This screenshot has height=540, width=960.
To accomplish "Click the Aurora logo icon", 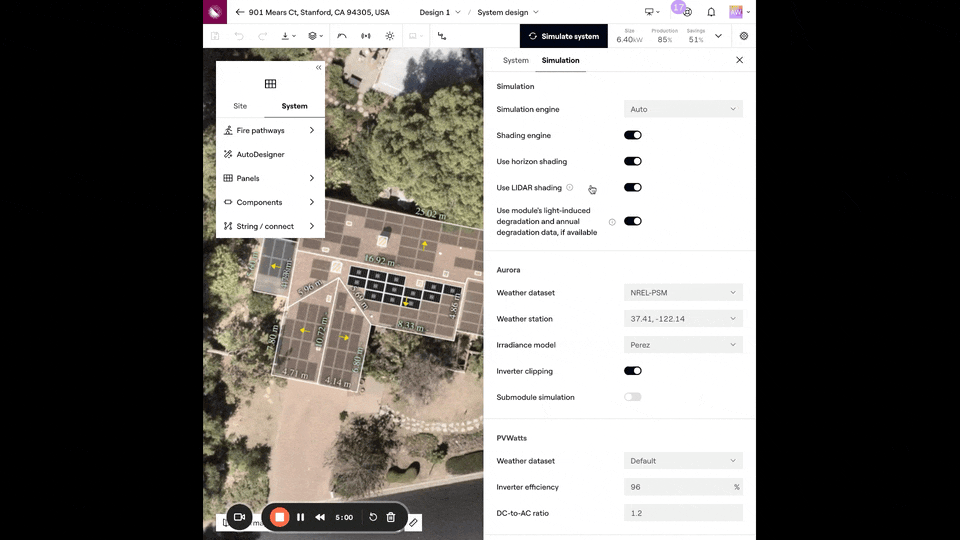I will click(x=215, y=12).
